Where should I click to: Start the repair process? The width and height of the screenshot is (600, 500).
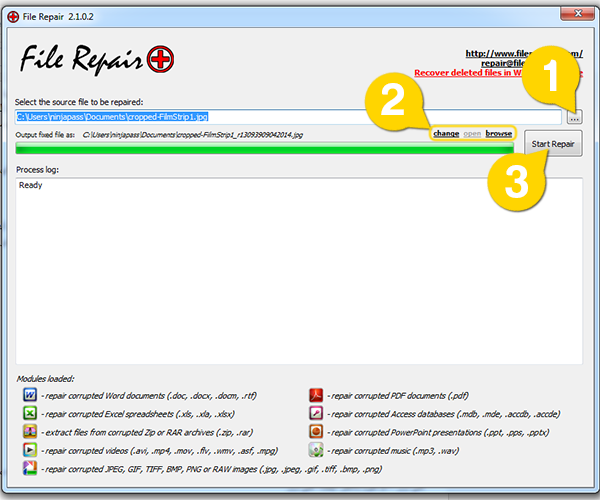tap(553, 144)
